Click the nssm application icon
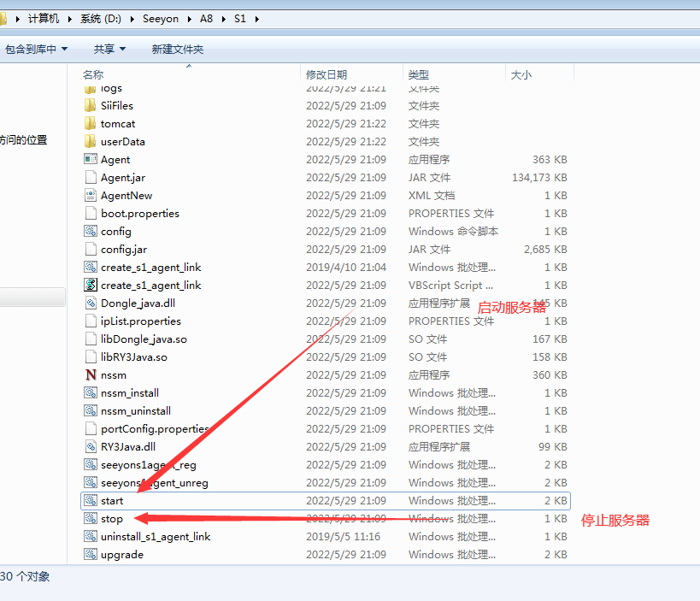 tap(91, 374)
